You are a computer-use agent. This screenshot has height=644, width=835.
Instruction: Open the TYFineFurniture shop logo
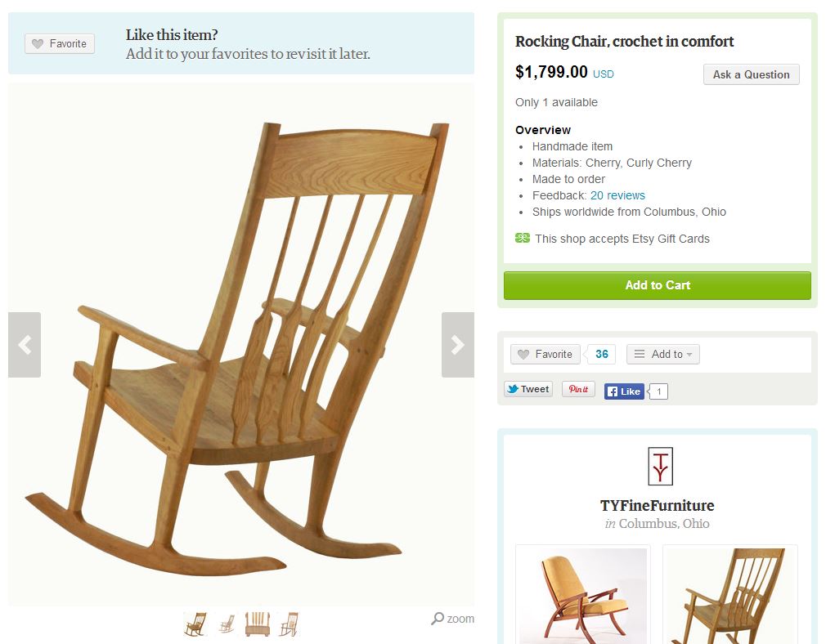[660, 466]
